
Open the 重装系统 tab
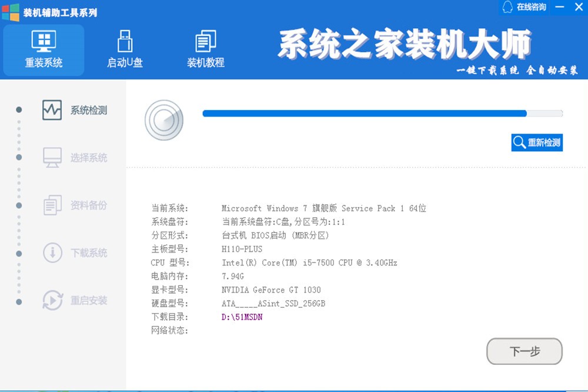tap(44, 50)
